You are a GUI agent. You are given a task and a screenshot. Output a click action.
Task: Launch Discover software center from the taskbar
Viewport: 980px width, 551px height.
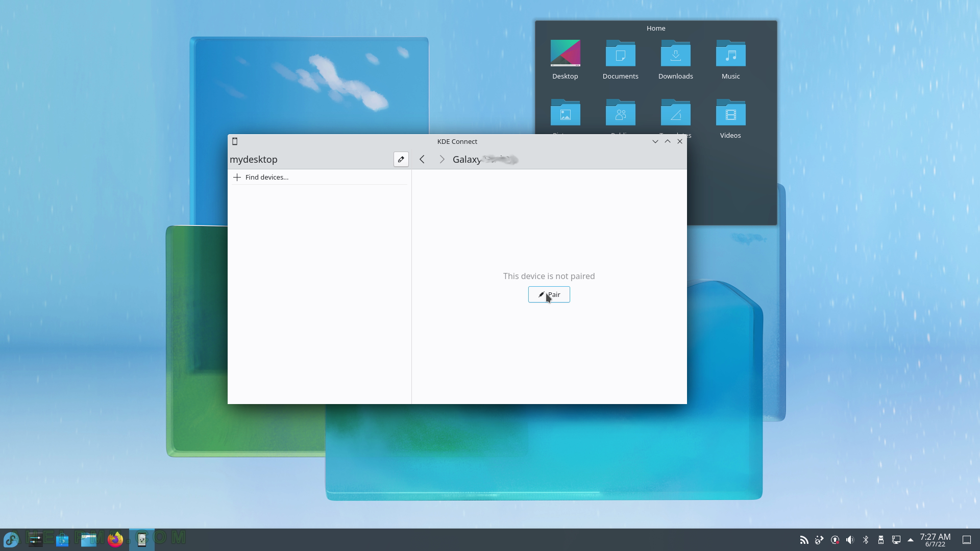click(x=62, y=539)
